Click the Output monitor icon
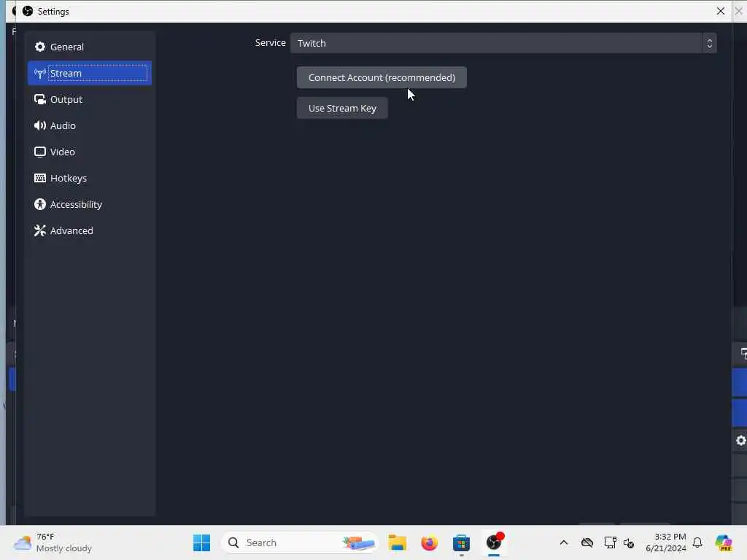 (40, 99)
